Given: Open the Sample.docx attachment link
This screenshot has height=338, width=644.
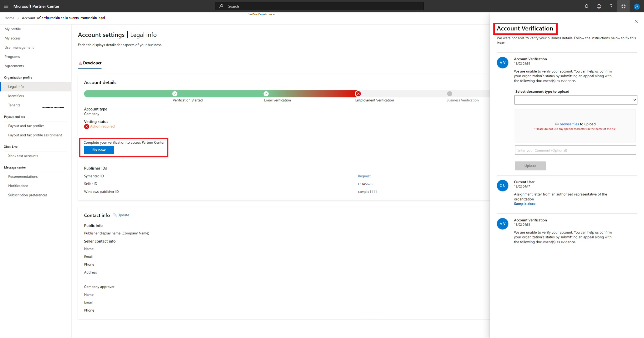Looking at the screenshot, I should click(x=524, y=204).
